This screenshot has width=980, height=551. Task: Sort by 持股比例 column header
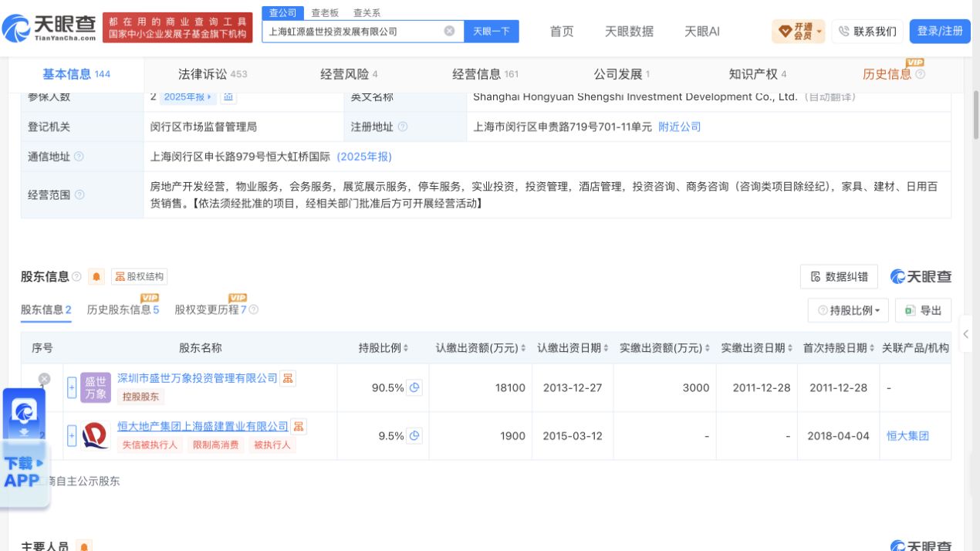(x=384, y=348)
